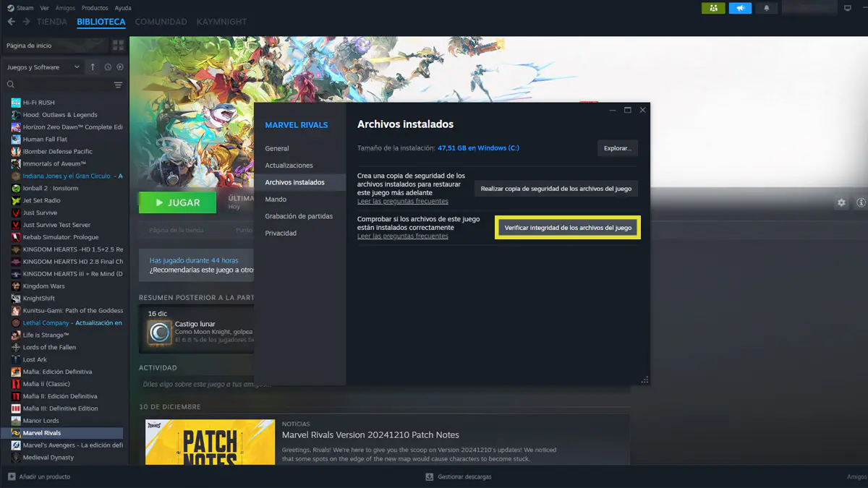This screenshot has height=488, width=868.
Task: Open the game info icon
Action: tap(861, 203)
